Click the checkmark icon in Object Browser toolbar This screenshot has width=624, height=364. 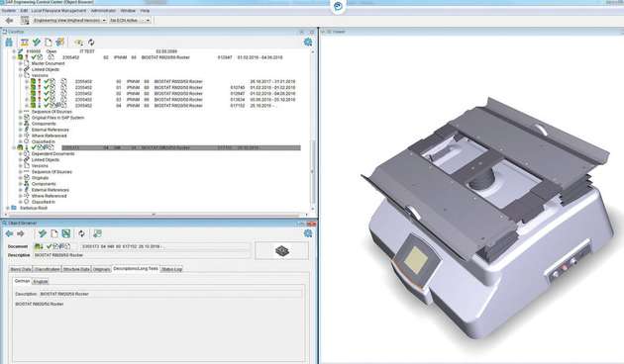(x=43, y=233)
